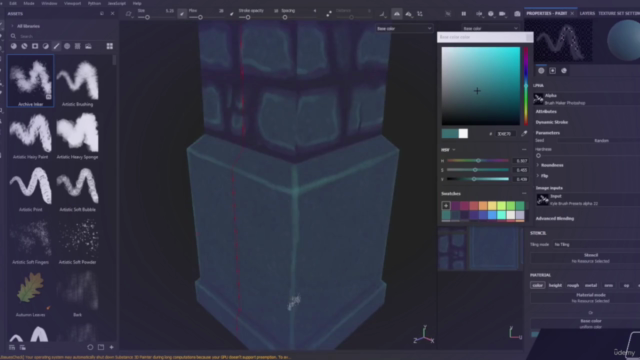Toggle pen pressure for Size
640x360 pixels.
182,14
